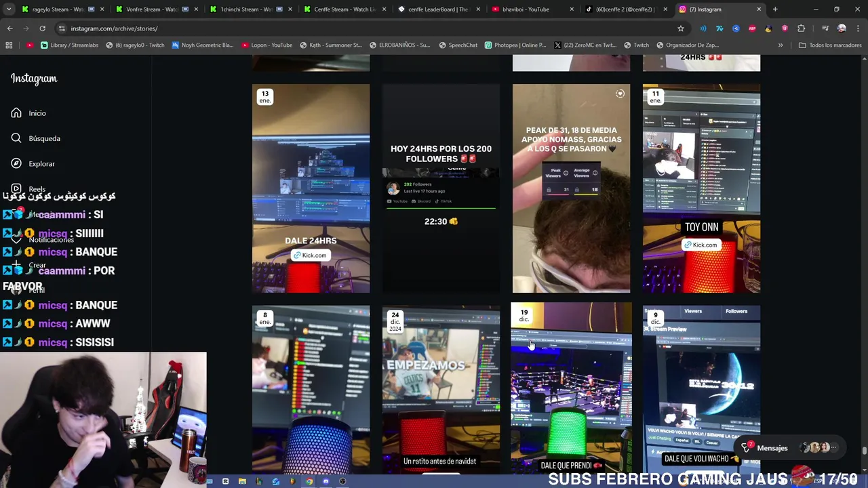
Task: Open 11 ene. TOY ONN story thumbnail
Action: coord(701,188)
